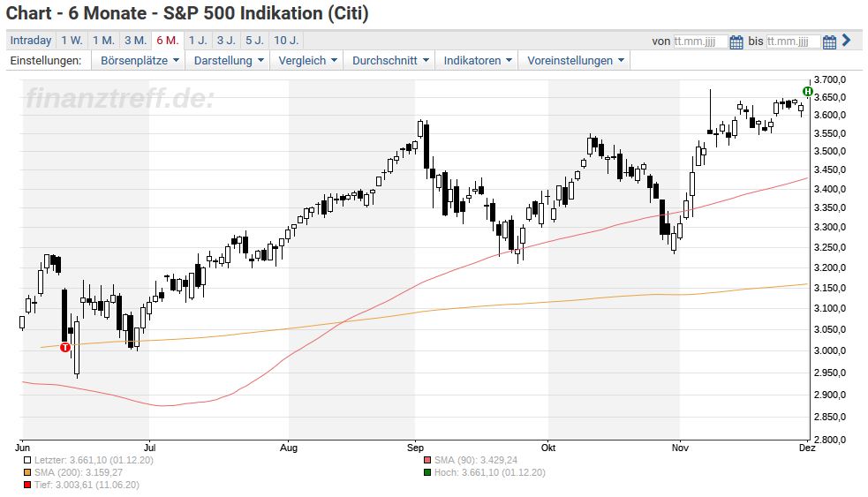868x497 pixels.
Task: Select the 1 W. time range tab
Action: point(72,41)
